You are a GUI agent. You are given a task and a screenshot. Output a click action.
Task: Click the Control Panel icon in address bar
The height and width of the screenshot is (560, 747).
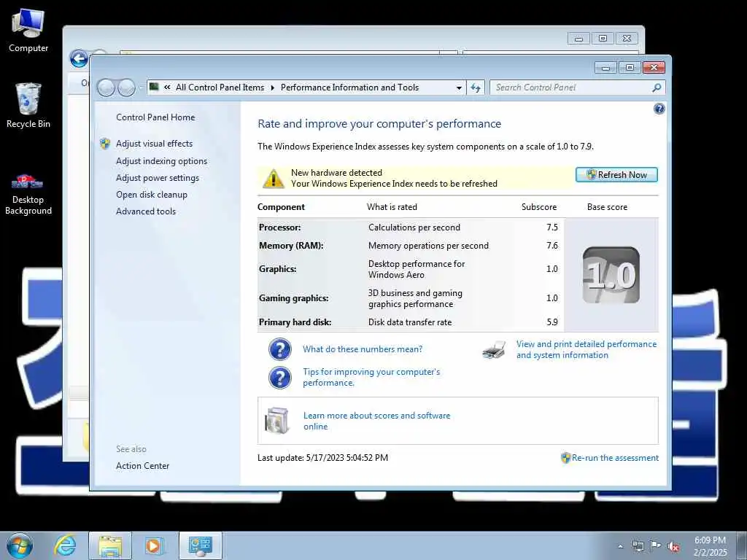click(x=154, y=87)
